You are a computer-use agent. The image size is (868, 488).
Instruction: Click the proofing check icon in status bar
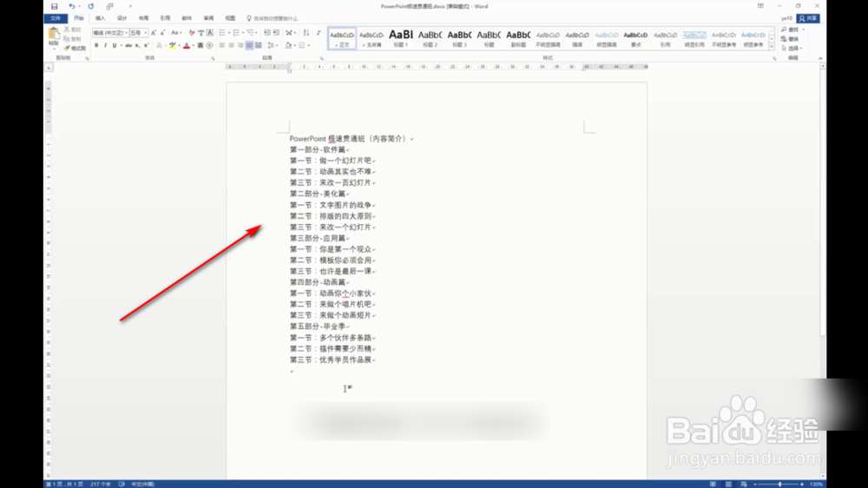[122, 485]
